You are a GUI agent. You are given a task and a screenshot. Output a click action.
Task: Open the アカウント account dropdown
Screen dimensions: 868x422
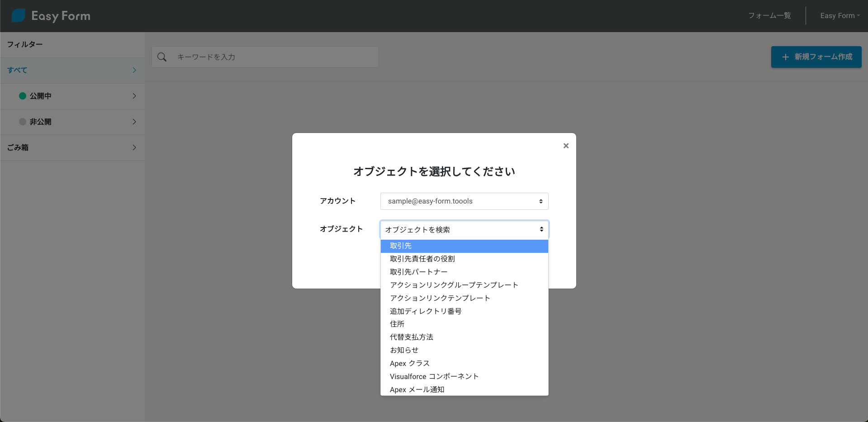[x=464, y=201]
